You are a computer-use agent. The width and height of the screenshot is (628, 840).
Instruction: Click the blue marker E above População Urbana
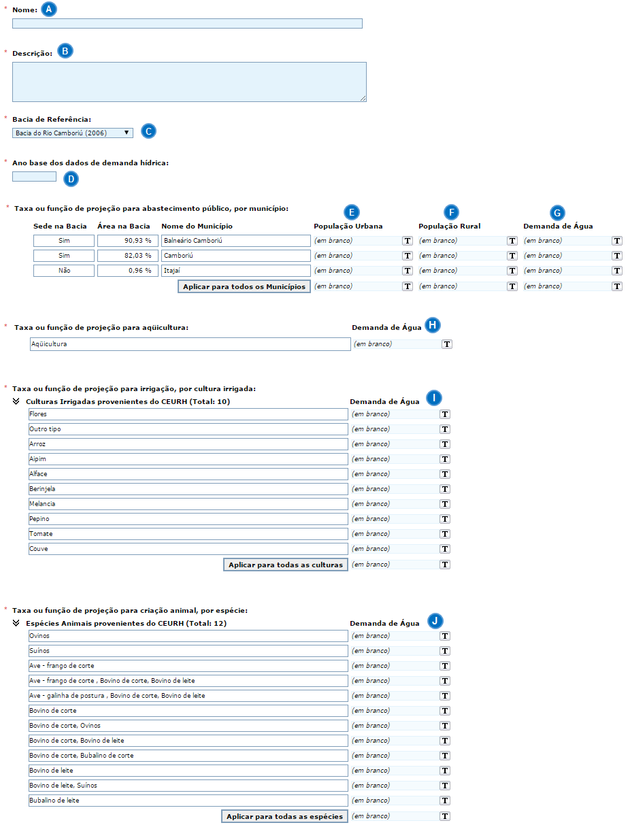click(x=352, y=212)
